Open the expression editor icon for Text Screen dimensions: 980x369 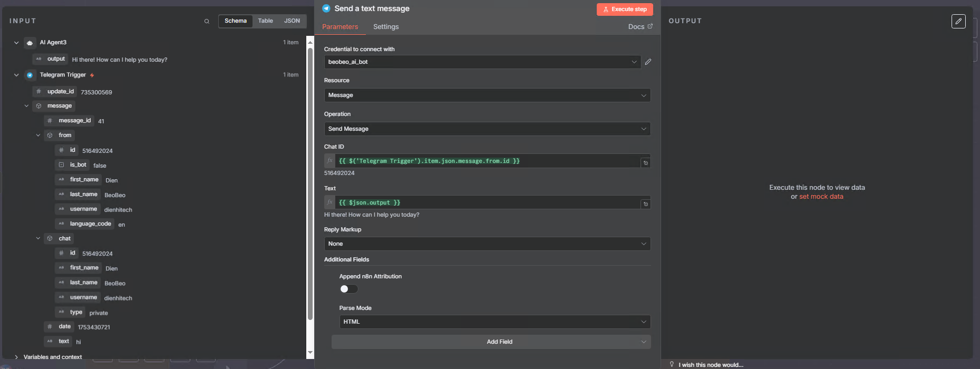(645, 204)
